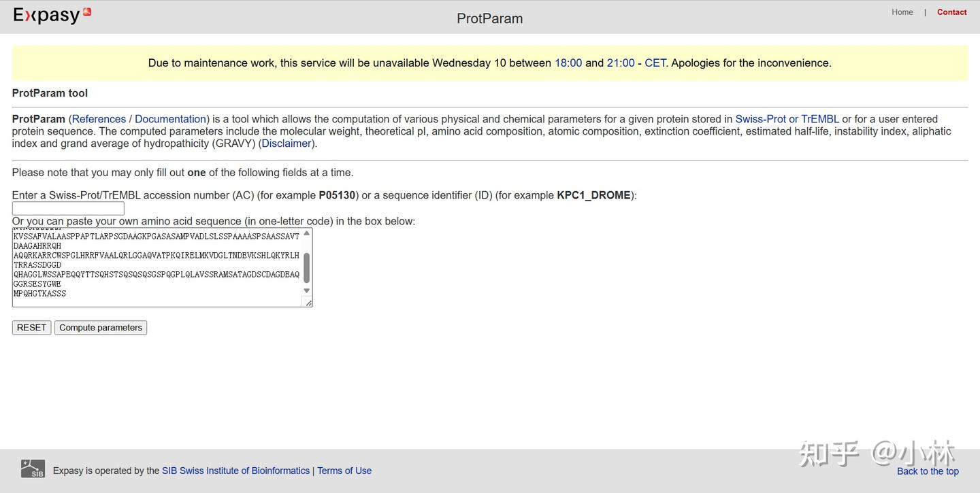980x493 pixels.
Task: Open the Documentation link
Action: point(170,119)
